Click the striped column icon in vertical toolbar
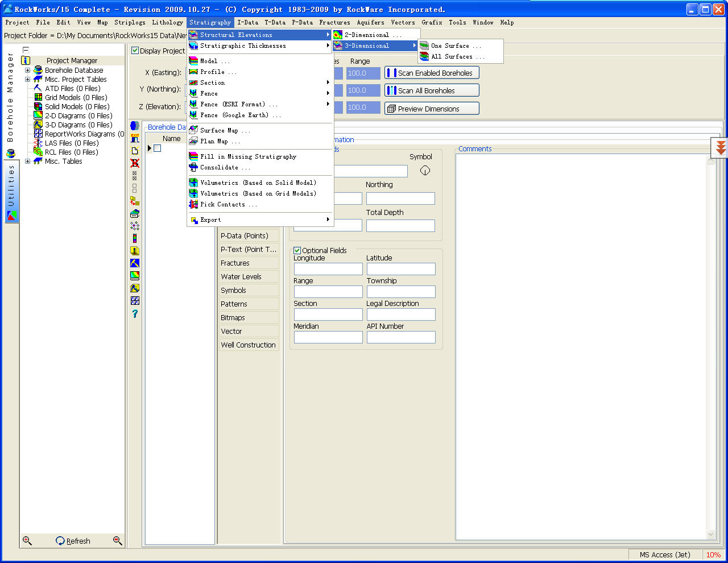The width and height of the screenshot is (728, 563). click(135, 238)
